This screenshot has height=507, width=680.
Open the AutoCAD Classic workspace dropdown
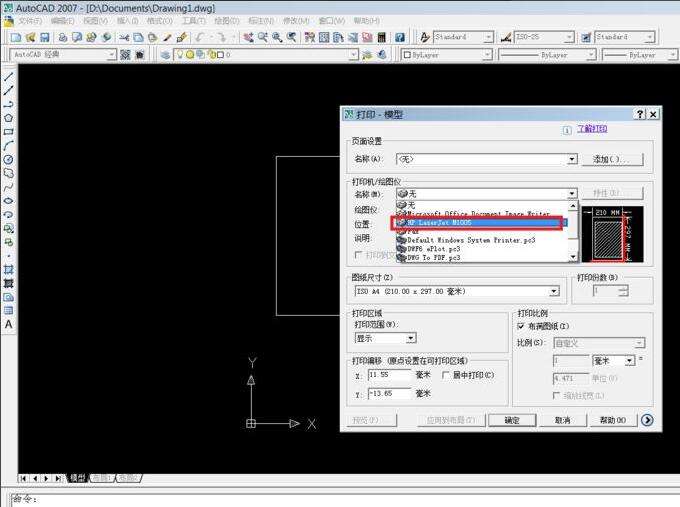tap(111, 55)
